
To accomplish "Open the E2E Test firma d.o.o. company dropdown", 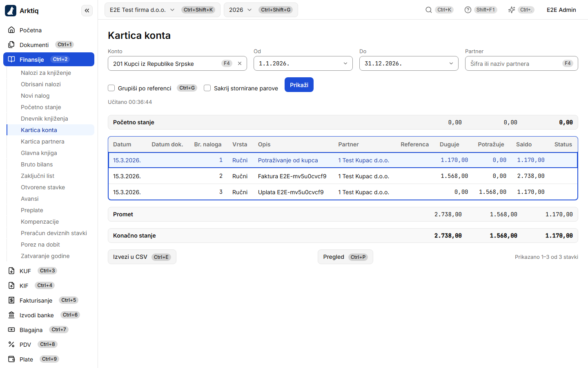I will [x=163, y=10].
